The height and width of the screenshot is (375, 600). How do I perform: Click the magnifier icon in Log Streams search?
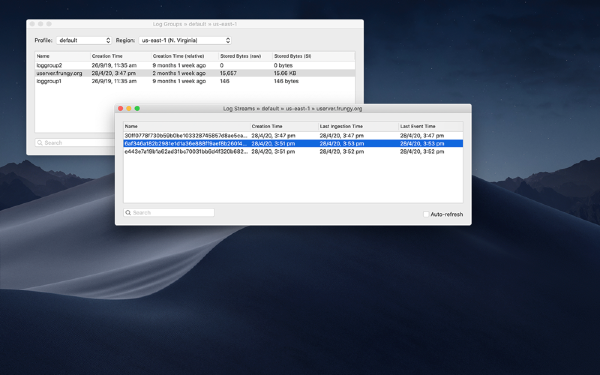pos(128,212)
